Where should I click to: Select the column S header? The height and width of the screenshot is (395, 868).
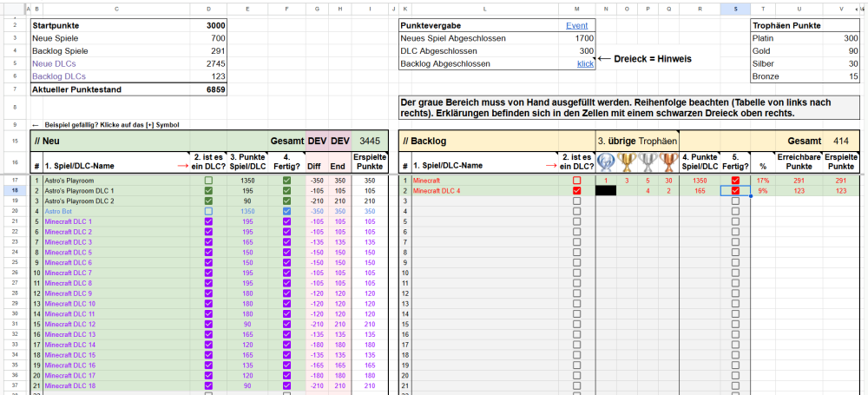click(735, 10)
